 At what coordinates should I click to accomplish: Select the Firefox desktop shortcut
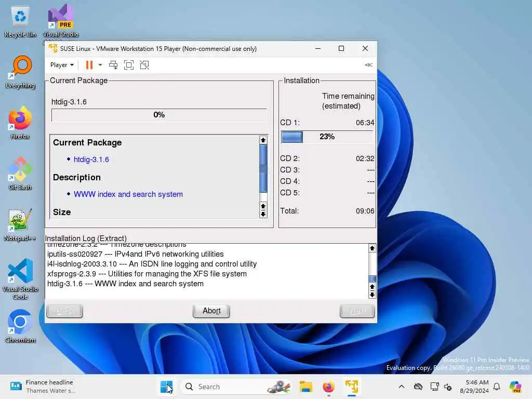(x=20, y=123)
